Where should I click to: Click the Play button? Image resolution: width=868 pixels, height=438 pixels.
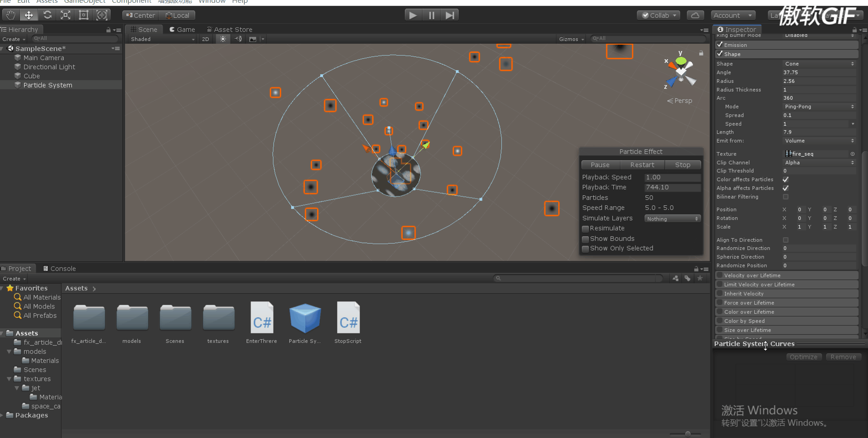(413, 15)
